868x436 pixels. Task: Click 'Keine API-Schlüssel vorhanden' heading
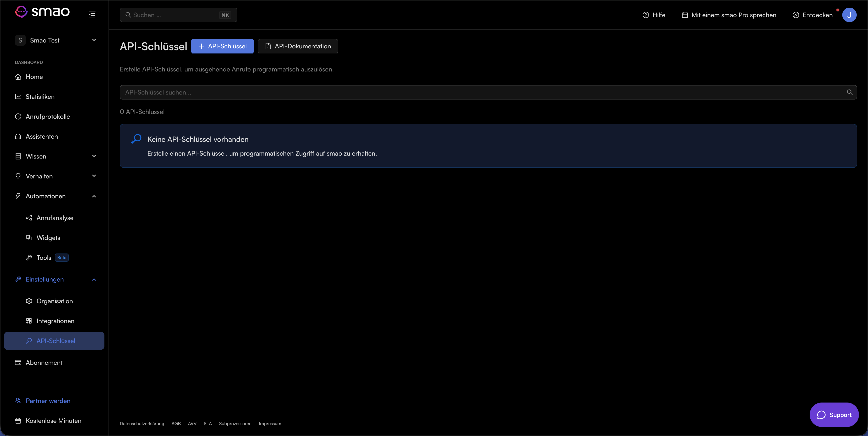point(198,139)
